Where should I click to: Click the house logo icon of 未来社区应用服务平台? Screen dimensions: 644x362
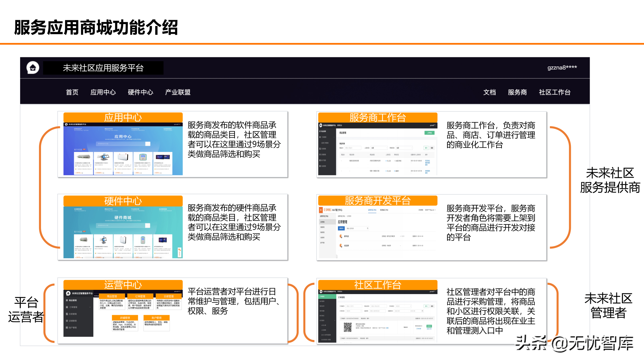click(x=33, y=68)
